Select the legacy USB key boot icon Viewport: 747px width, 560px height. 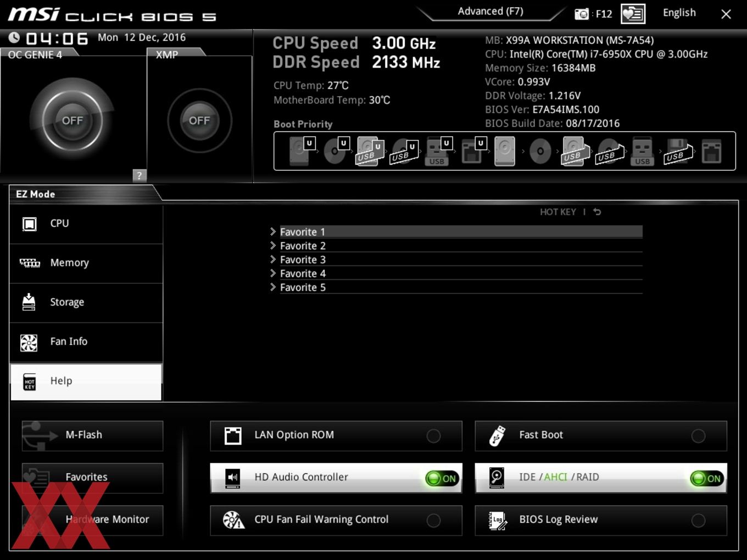(x=643, y=151)
